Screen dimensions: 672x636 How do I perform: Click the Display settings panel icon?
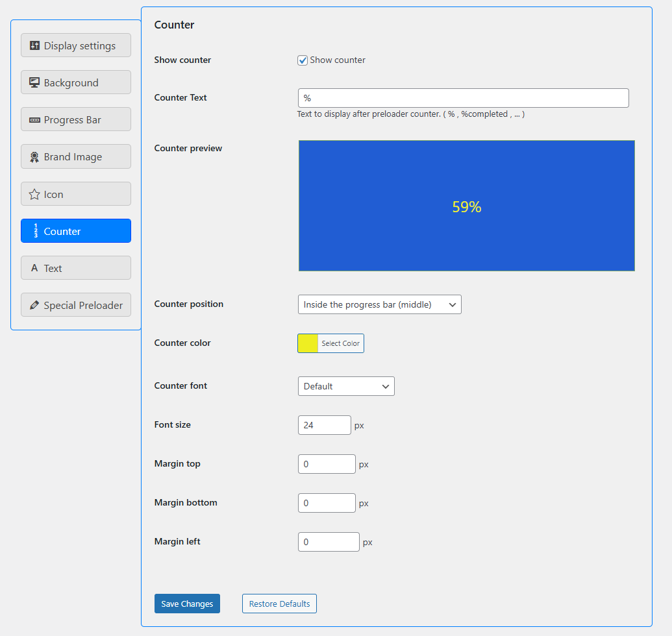pos(34,45)
